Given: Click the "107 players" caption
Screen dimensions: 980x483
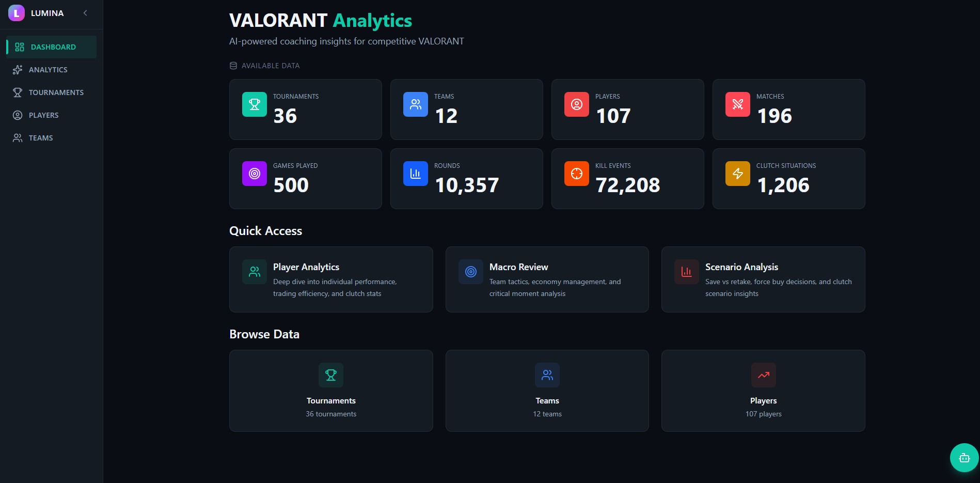Looking at the screenshot, I should [764, 414].
